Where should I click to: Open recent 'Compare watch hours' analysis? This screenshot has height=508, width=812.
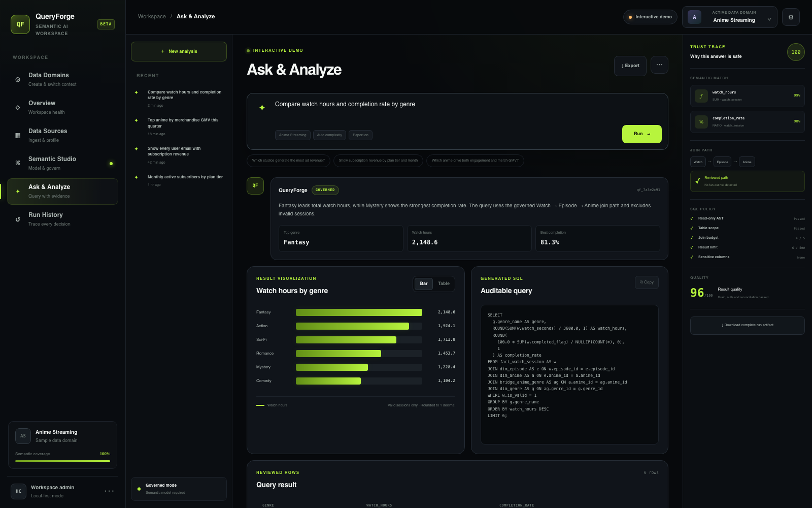tap(179, 99)
